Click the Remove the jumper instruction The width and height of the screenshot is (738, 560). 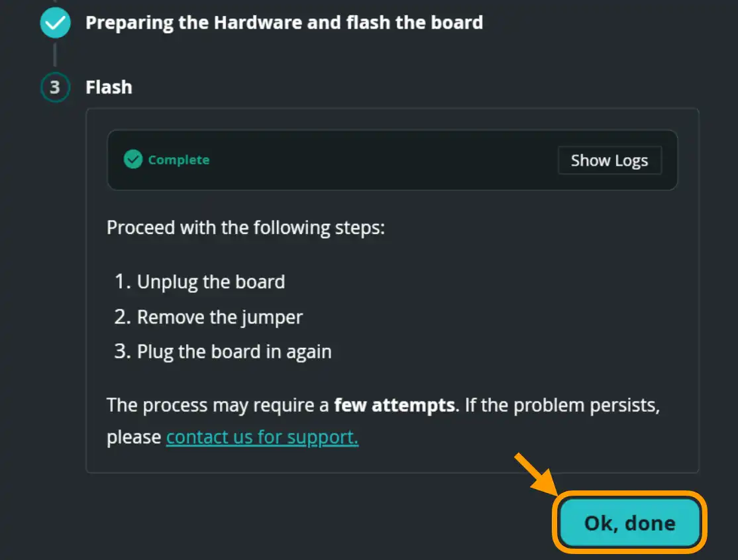(x=219, y=317)
